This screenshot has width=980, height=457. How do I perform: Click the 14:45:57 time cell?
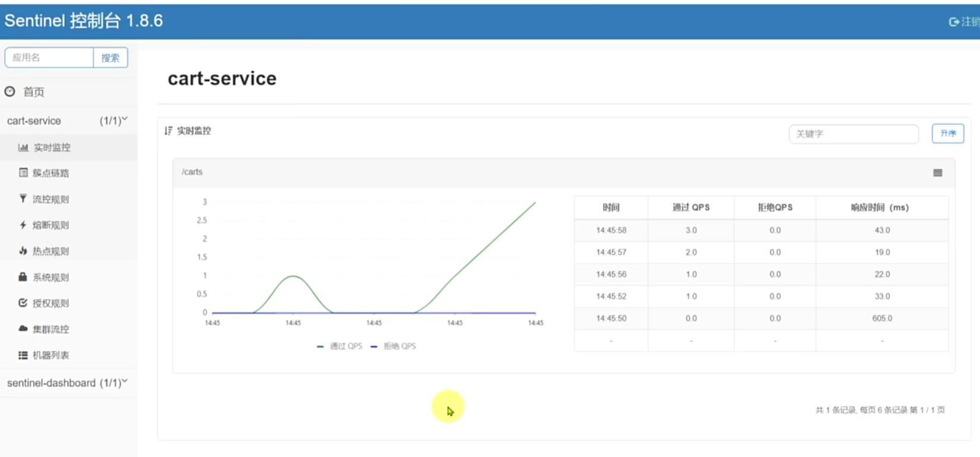coord(611,252)
